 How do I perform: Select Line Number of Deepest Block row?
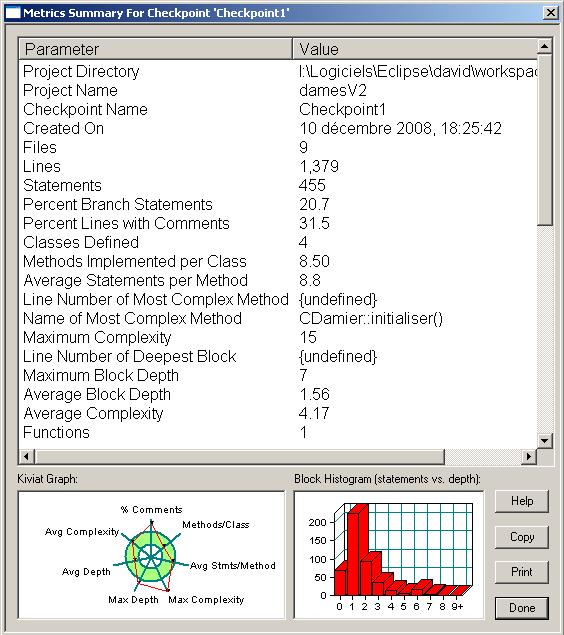[x=278, y=357]
